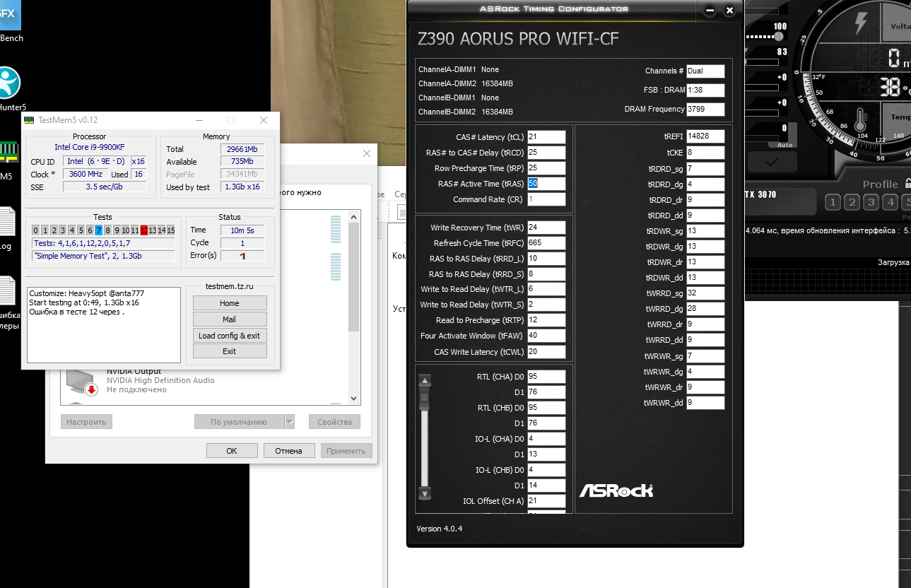
Task: Click the Row Precharge Time (tRP) field
Action: (546, 168)
